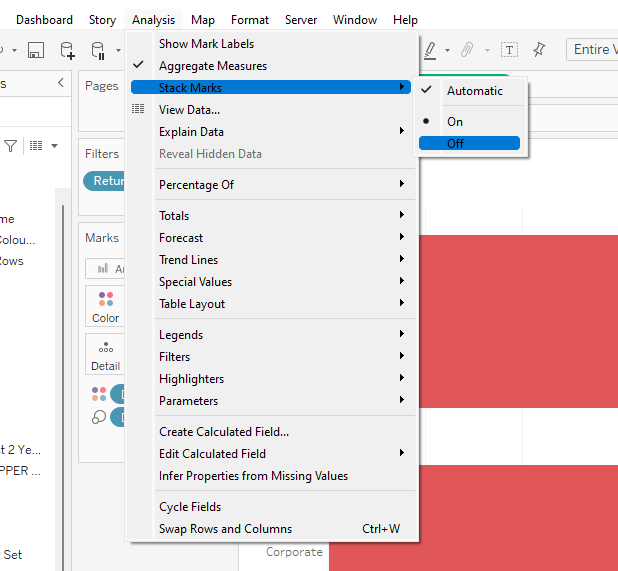
Task: Click the Show Mark Labels text icon
Action: click(509, 50)
